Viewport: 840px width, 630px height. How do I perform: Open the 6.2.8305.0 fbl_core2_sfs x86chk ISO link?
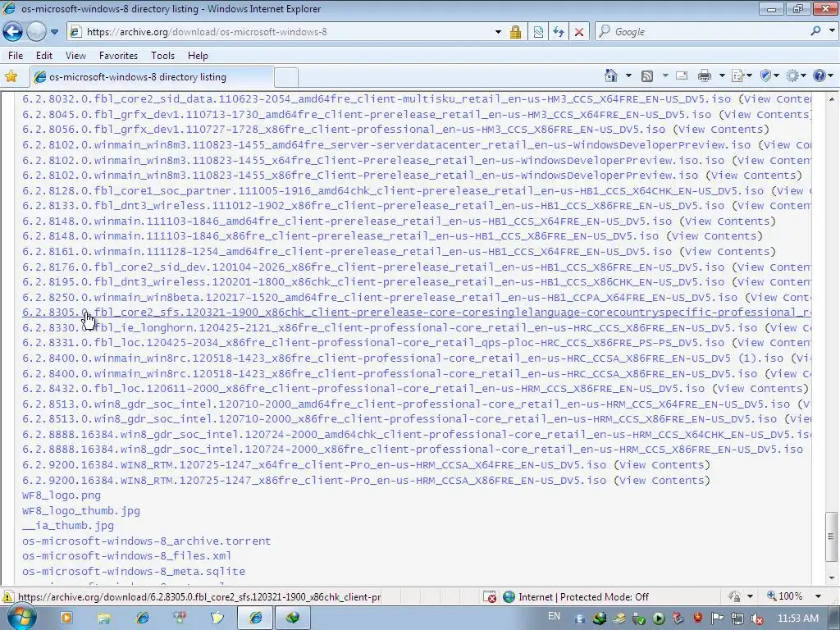pos(417,313)
